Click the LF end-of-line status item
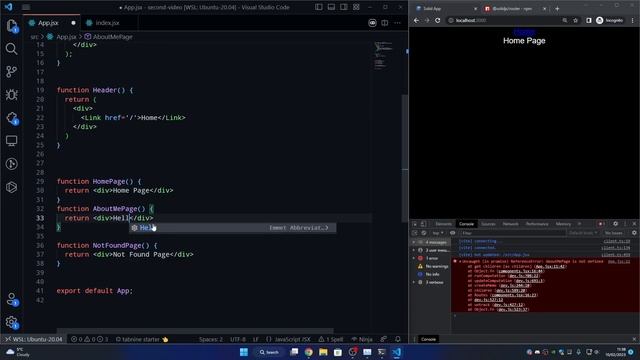This screenshot has height=360, width=640. (256, 339)
